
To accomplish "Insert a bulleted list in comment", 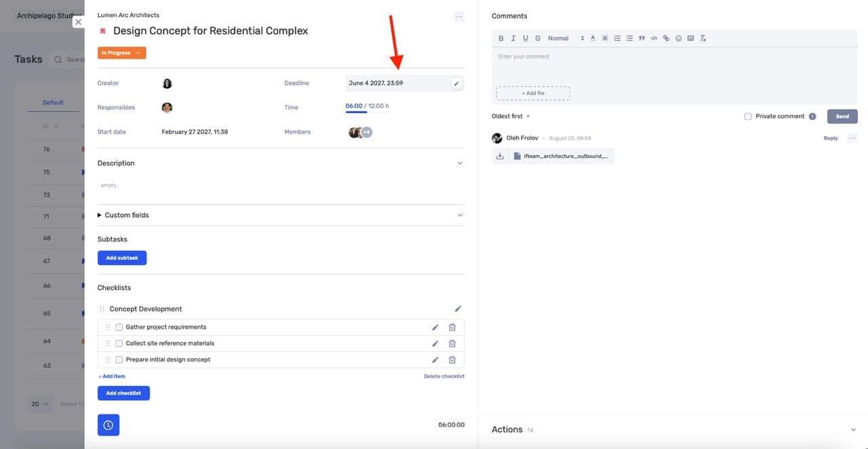I will [629, 38].
